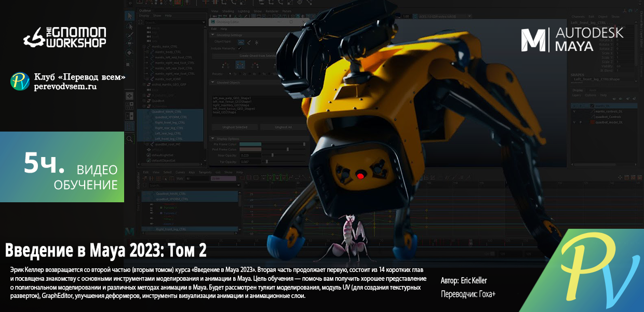This screenshot has width=644, height=312.
Task: Click the Stats value field in Graph Editor
Action: pos(197,178)
